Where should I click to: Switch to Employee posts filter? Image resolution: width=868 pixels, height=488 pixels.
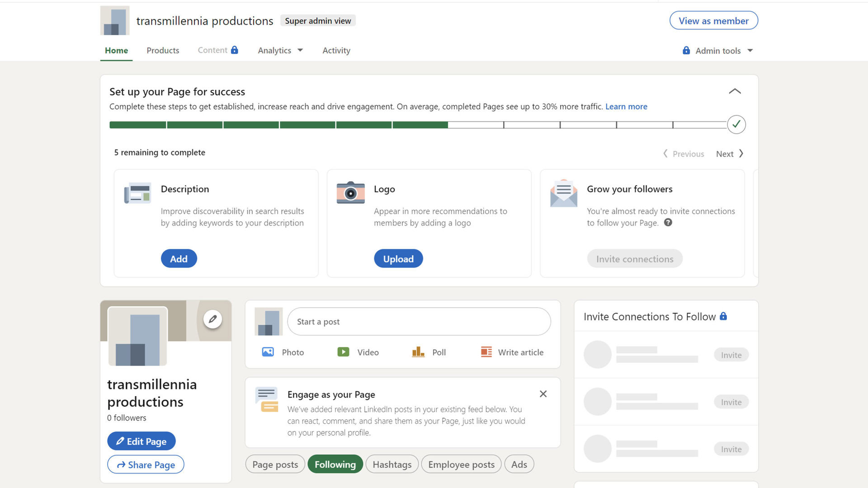(x=461, y=465)
